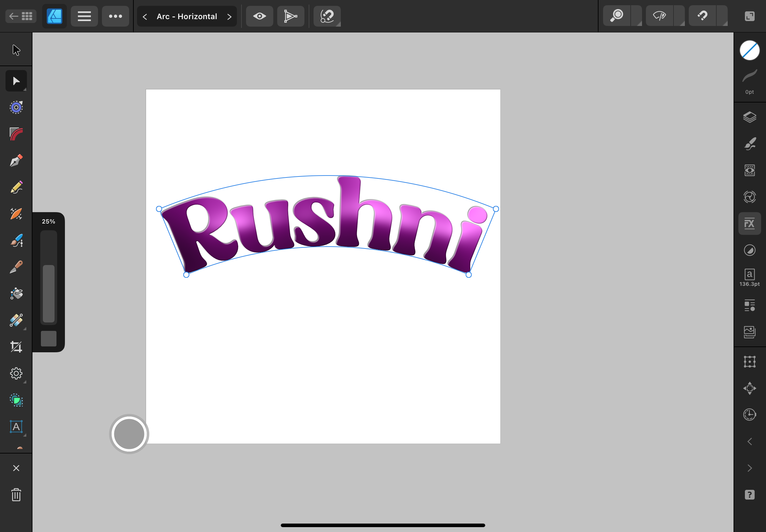Select the Contour tool
Viewport: 766px width, 532px height.
tap(16, 107)
